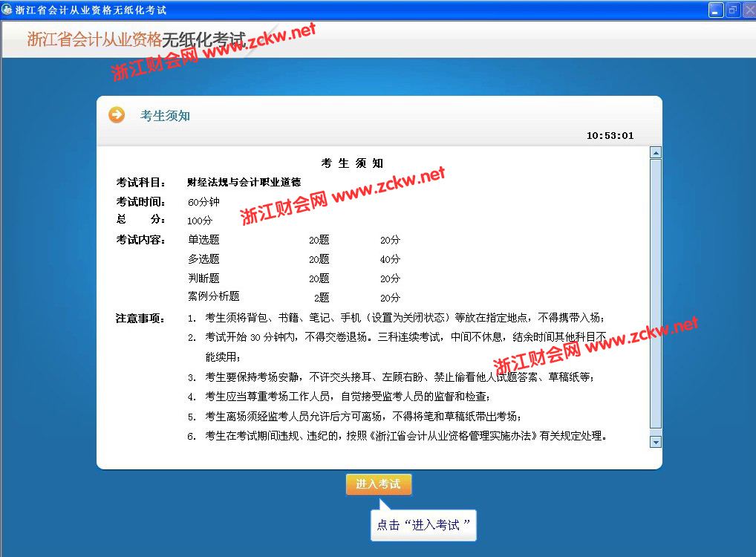The width and height of the screenshot is (756, 557).
Task: Click the application icon in the title bar
Action: click(7, 10)
